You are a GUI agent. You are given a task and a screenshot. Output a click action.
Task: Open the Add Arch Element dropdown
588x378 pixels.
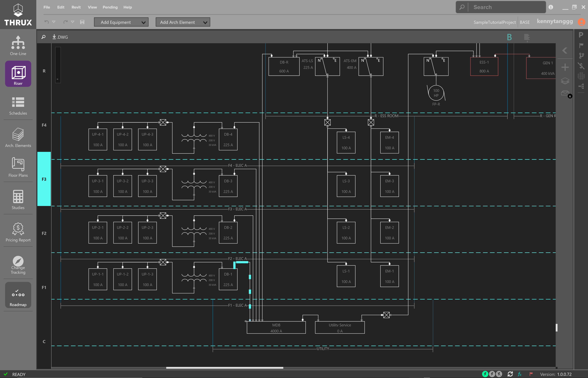[183, 22]
